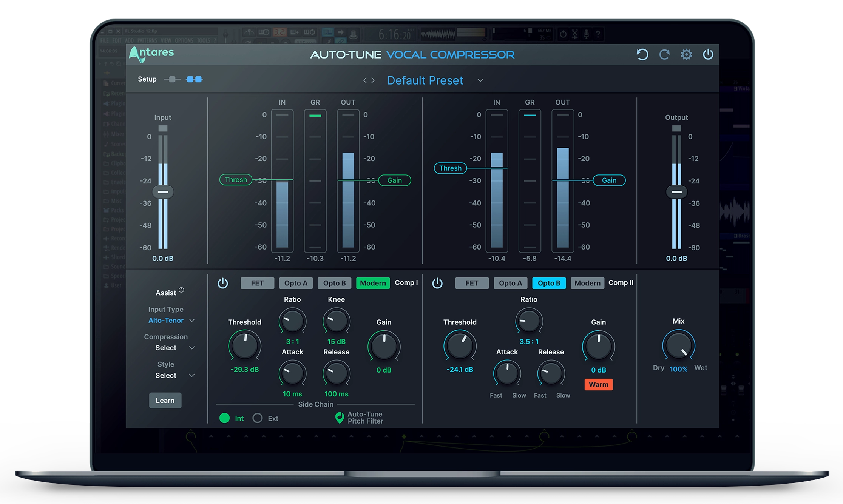
Task: Switch Comp II to Opto A mode
Action: [510, 283]
